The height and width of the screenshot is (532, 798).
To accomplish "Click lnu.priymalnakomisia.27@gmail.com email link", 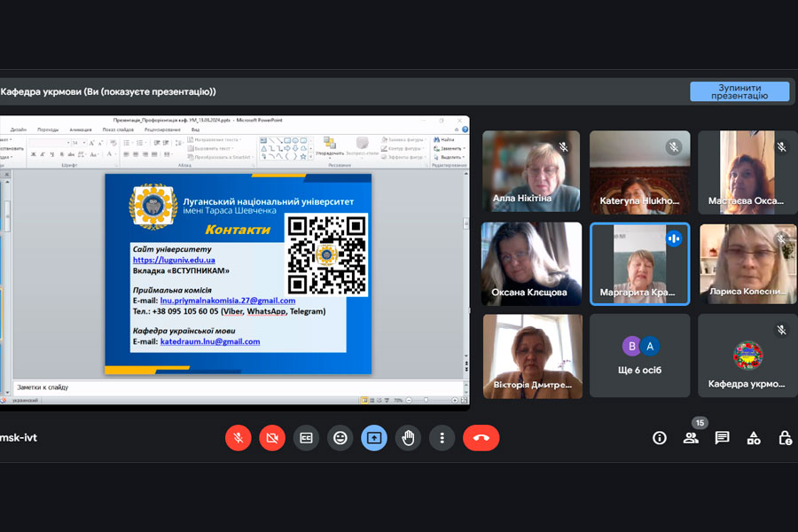I will tap(228, 301).
